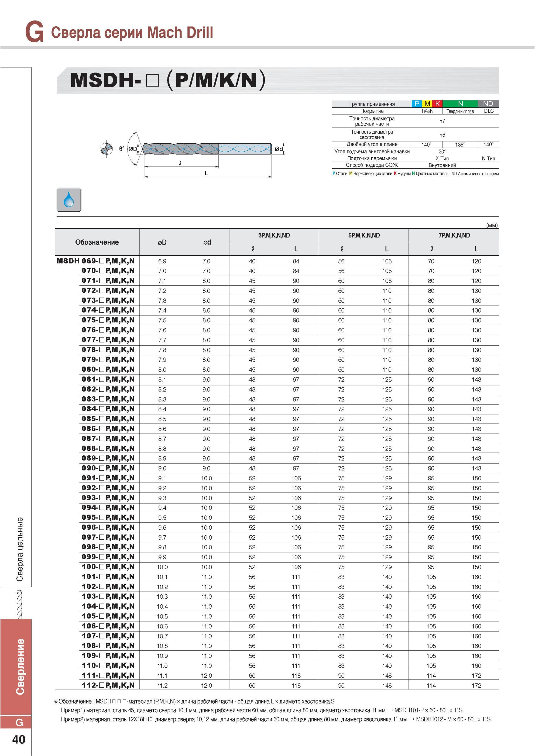Viewport: 535px width, 756px height.
Task: Click the 'h6' shank tolerance value
Action: click(x=442, y=135)
